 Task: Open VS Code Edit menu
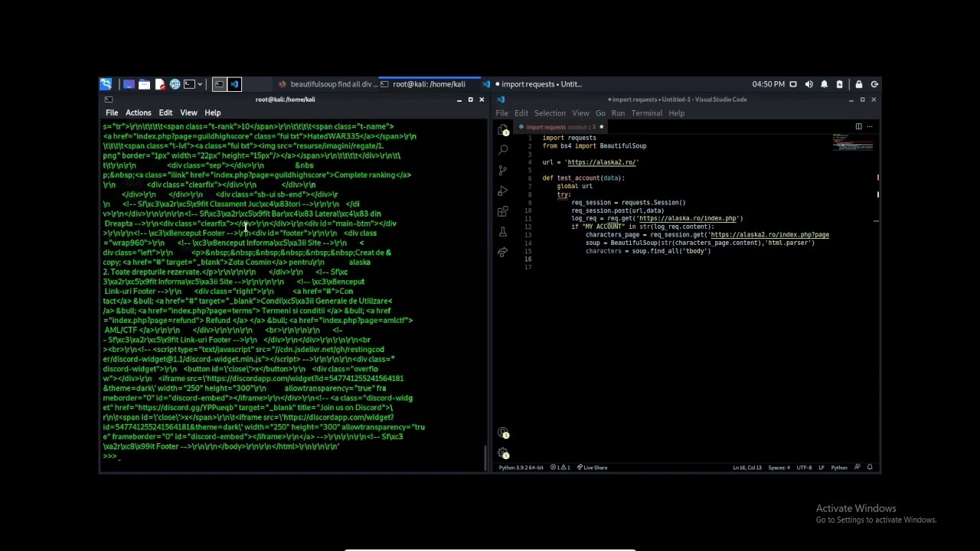[x=521, y=113]
